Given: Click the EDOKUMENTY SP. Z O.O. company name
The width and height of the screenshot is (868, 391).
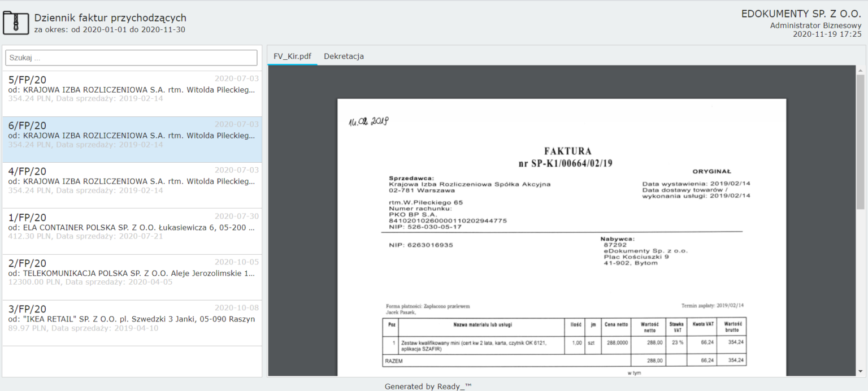Looking at the screenshot, I should 801,14.
